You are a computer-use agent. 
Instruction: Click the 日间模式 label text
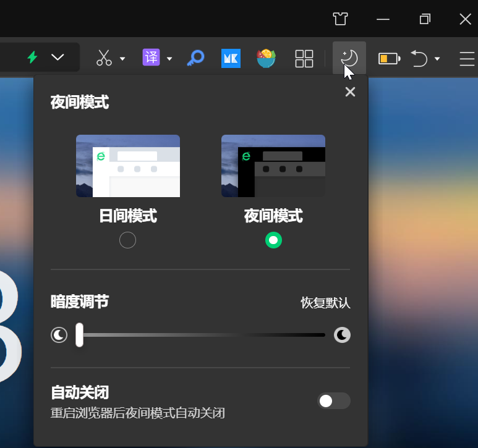tap(128, 216)
